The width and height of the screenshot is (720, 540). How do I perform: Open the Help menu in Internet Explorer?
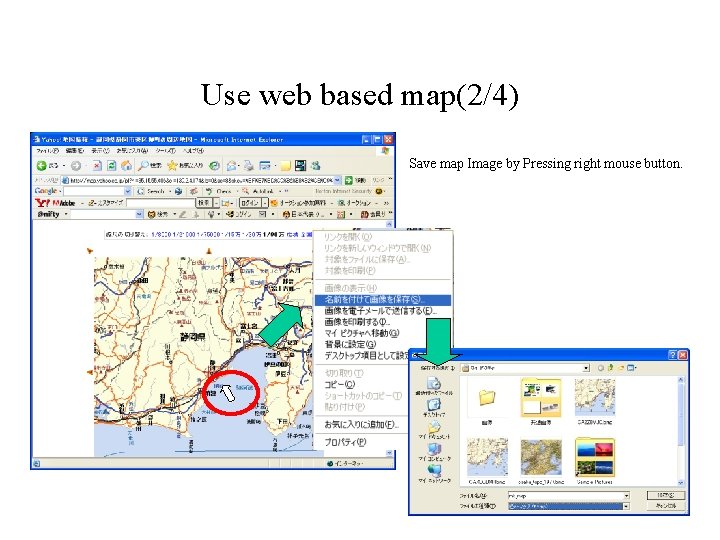[193, 150]
